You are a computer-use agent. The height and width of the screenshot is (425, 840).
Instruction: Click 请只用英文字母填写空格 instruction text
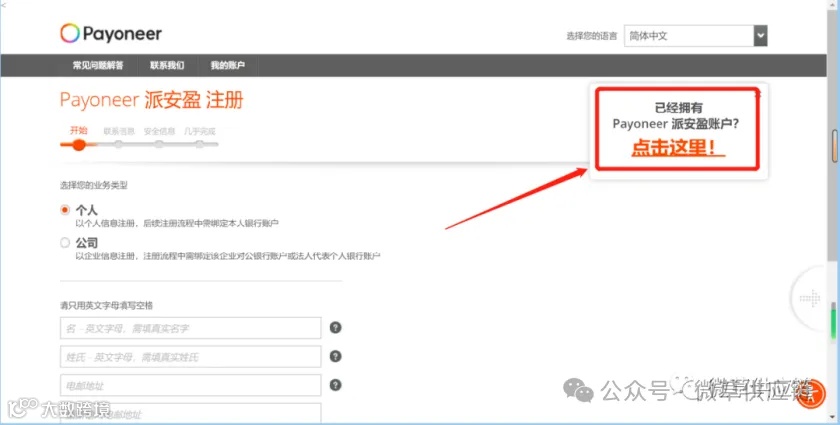click(x=106, y=305)
